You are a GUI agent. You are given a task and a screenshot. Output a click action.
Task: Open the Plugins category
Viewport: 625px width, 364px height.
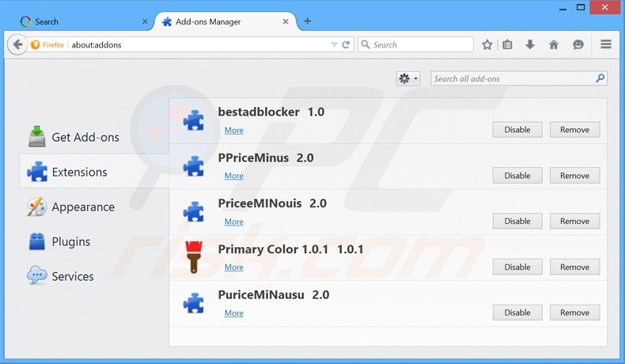point(94,241)
